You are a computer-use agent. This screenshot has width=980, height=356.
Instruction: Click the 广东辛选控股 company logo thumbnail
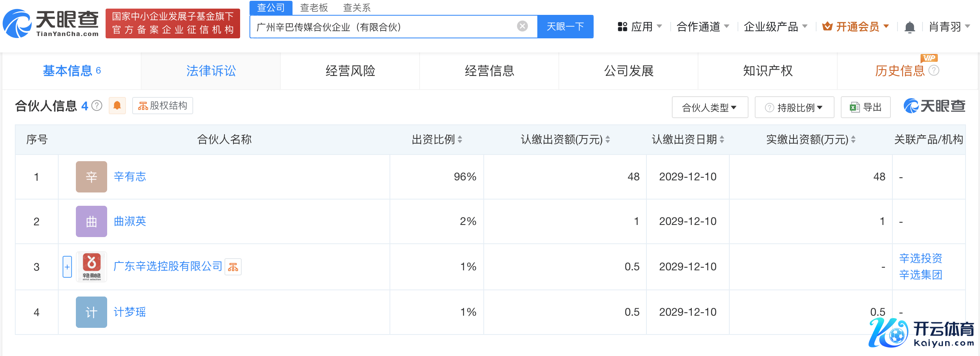point(92,267)
